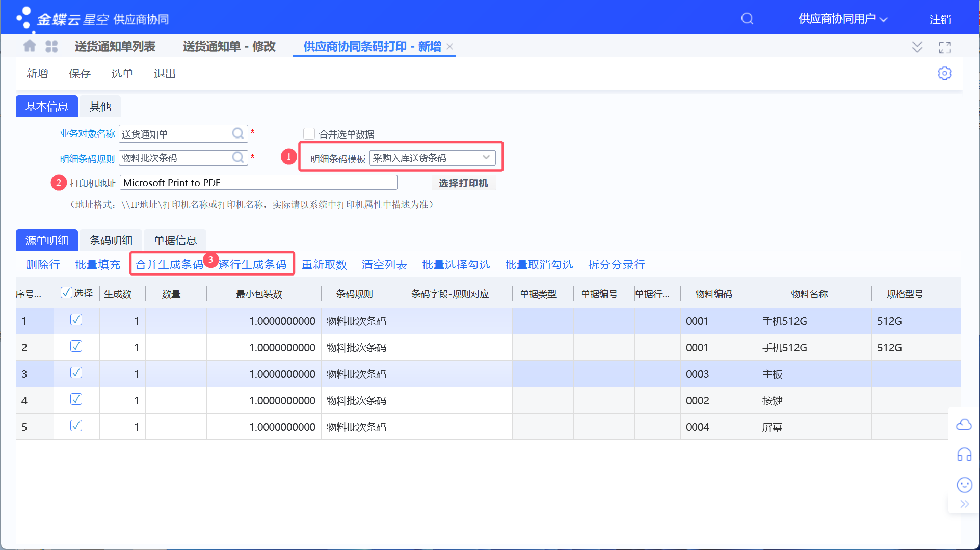Select the 源单明细 tab
980x550 pixels.
[x=47, y=240]
